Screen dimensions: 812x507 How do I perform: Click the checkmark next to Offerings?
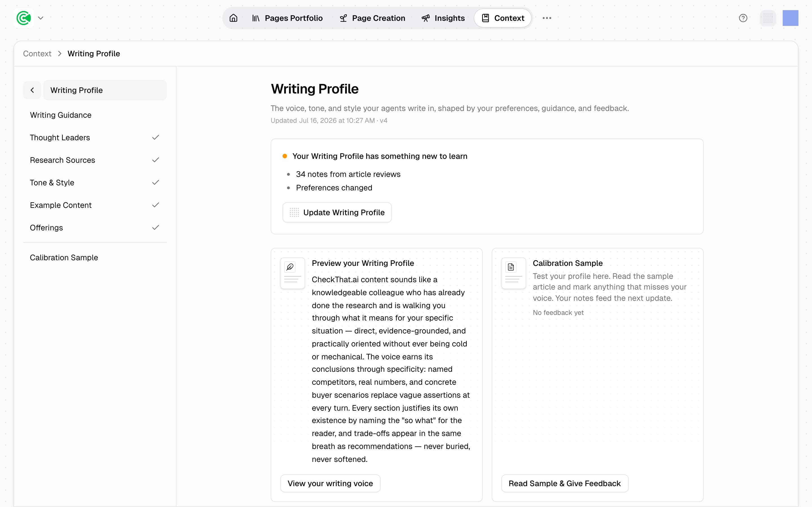click(x=155, y=228)
